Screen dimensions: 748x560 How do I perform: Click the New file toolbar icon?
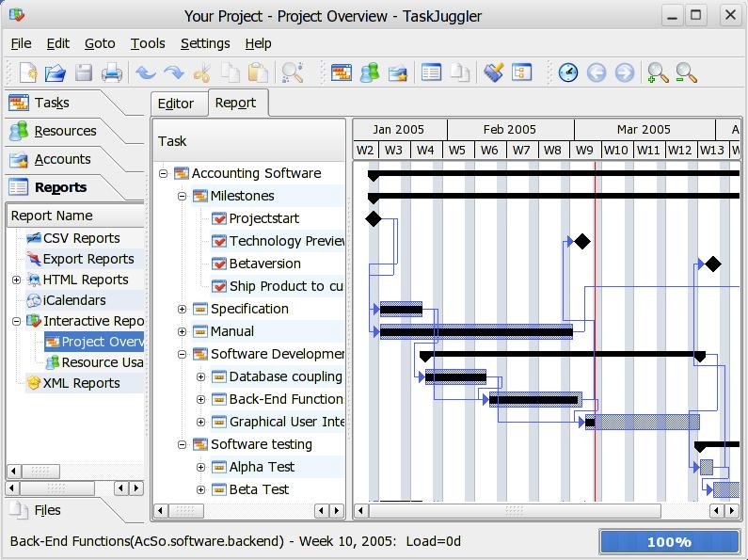(x=28, y=73)
